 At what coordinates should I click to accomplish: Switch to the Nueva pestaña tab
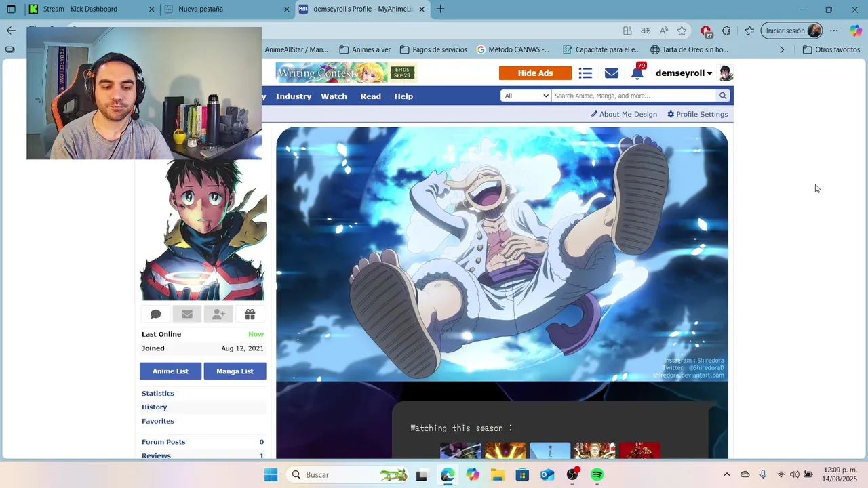227,9
